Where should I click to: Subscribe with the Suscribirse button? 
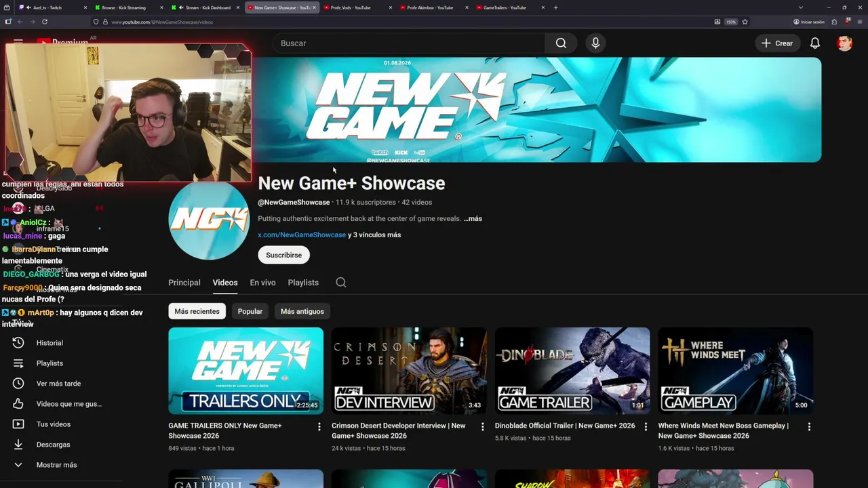pos(283,255)
